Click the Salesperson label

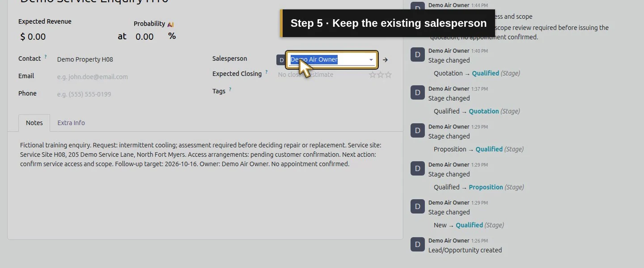[x=229, y=59]
